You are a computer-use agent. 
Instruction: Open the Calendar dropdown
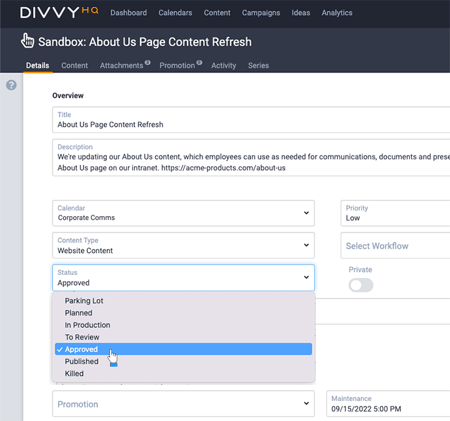pyautogui.click(x=183, y=213)
